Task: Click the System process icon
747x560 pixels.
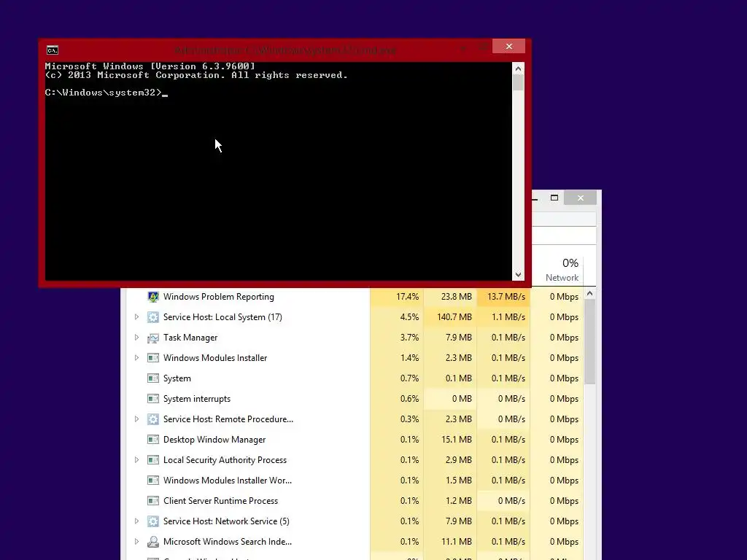Action: point(153,378)
